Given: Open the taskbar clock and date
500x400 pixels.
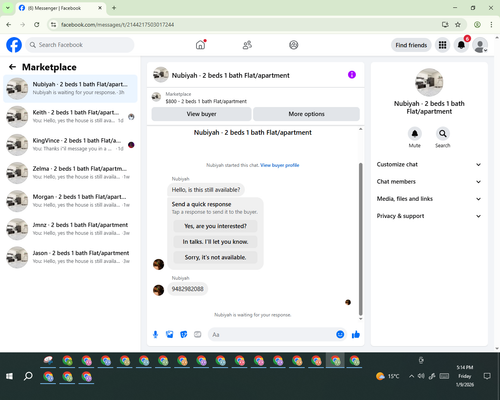Looking at the screenshot, I should click(x=465, y=376).
